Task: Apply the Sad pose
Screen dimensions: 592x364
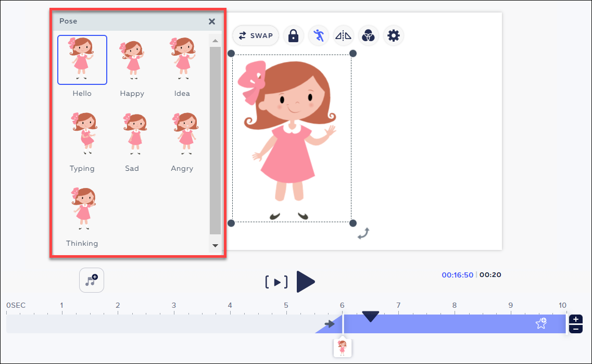Action: [132, 134]
